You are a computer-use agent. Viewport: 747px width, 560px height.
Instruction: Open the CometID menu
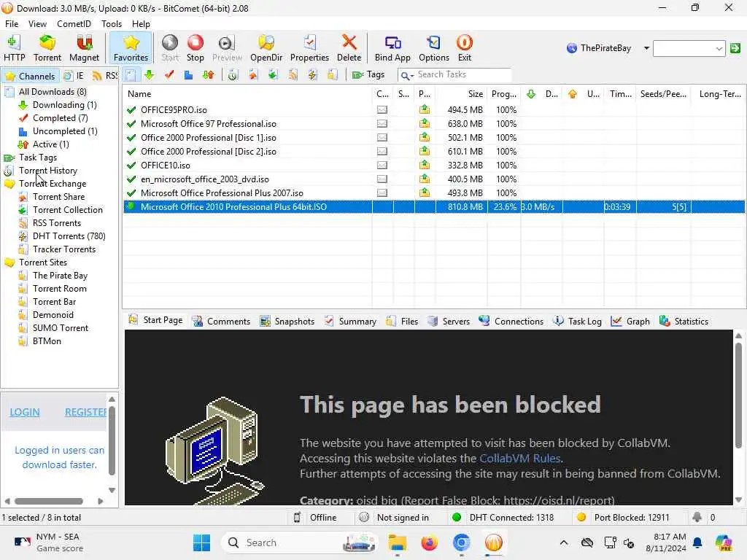click(x=74, y=24)
